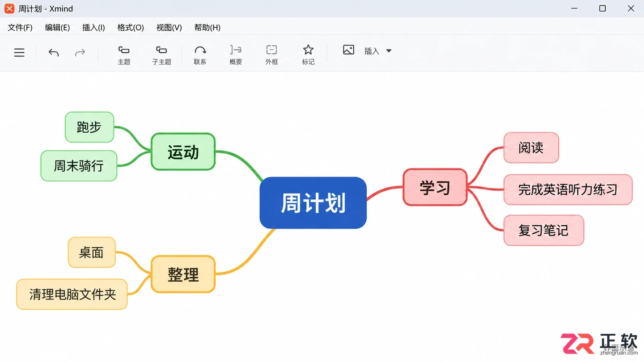Screen dimensions: 644x362
Task: Maximize the Xmind window
Action: (602, 8)
